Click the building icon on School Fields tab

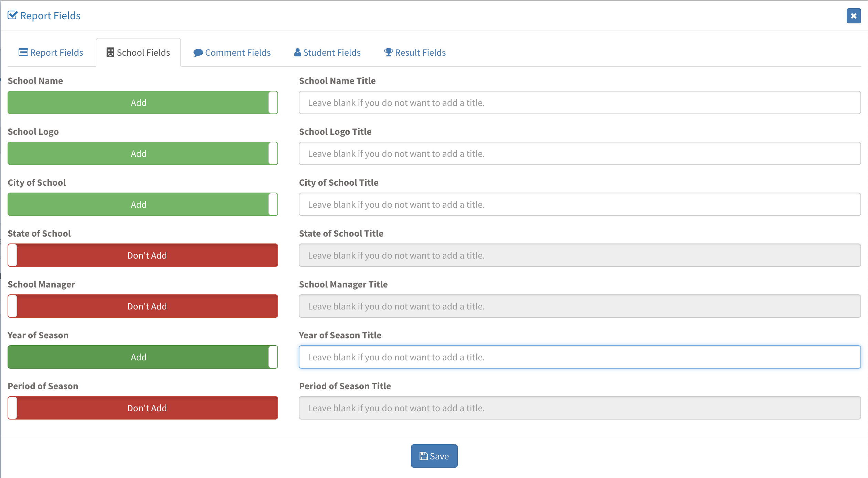tap(110, 52)
